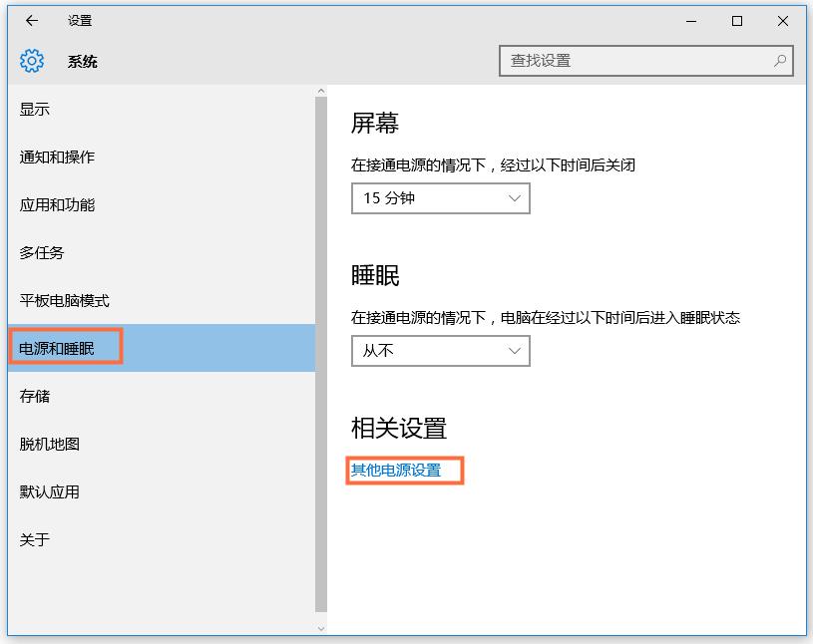The width and height of the screenshot is (813, 644).
Task: Open the screen timeout dropdown showing 15 分钟
Action: click(440, 198)
